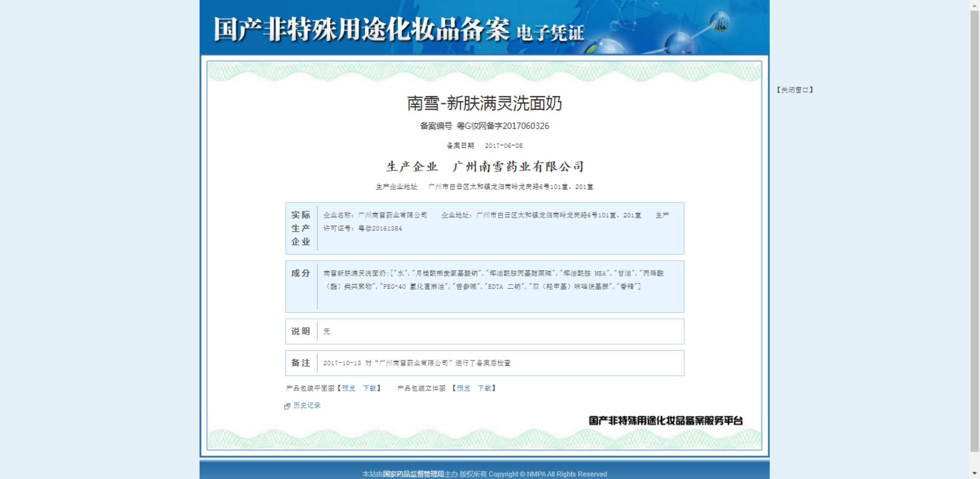Download the 产品包装平面图 file
Viewport: 980px width, 479px height.
[x=370, y=388]
